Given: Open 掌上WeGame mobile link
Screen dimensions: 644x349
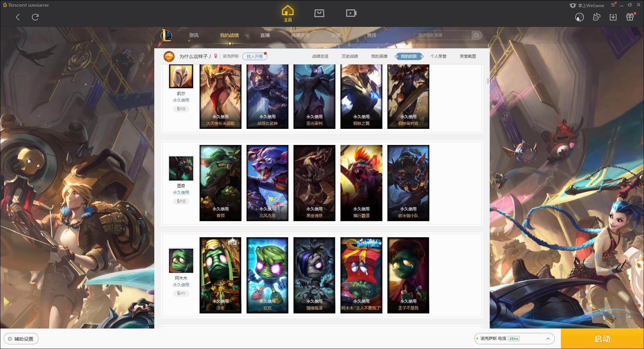Looking at the screenshot, I should click(587, 5).
